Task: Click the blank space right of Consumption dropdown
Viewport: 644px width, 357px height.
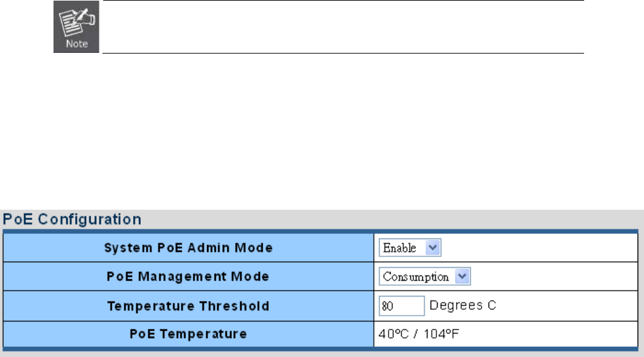Action: (554, 277)
